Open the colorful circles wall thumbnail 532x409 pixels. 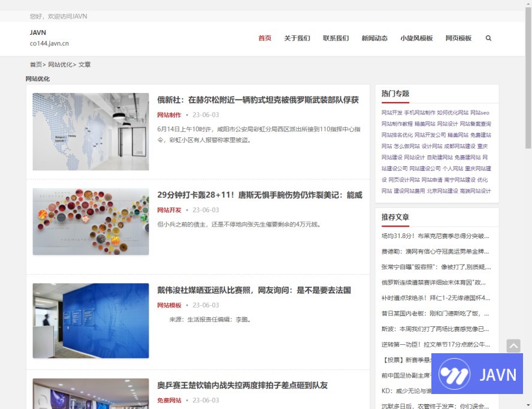click(x=90, y=221)
